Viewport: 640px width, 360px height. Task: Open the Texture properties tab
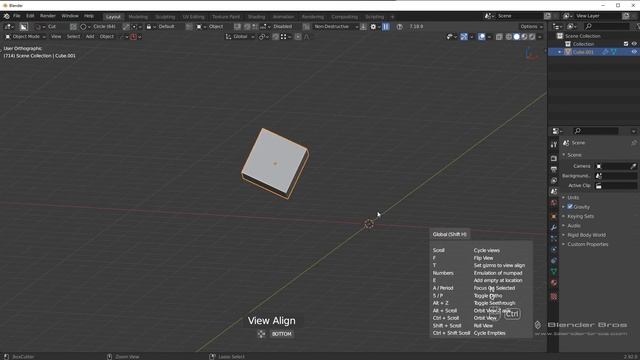(x=553, y=296)
